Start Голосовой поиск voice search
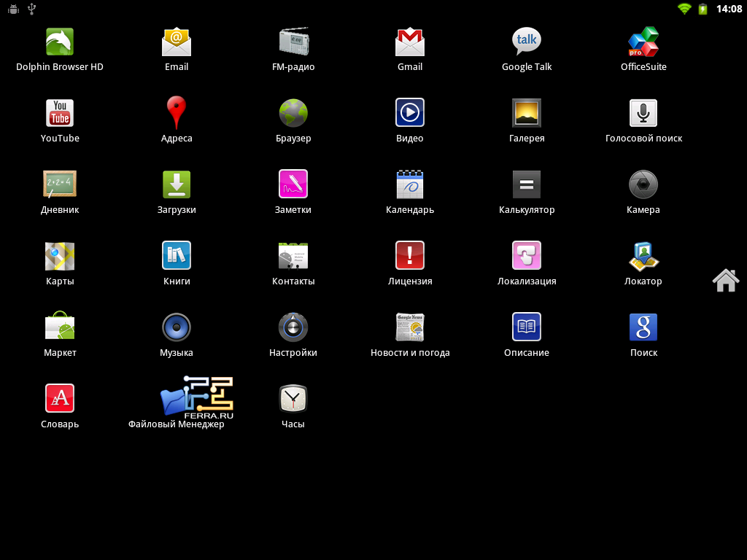 643,114
